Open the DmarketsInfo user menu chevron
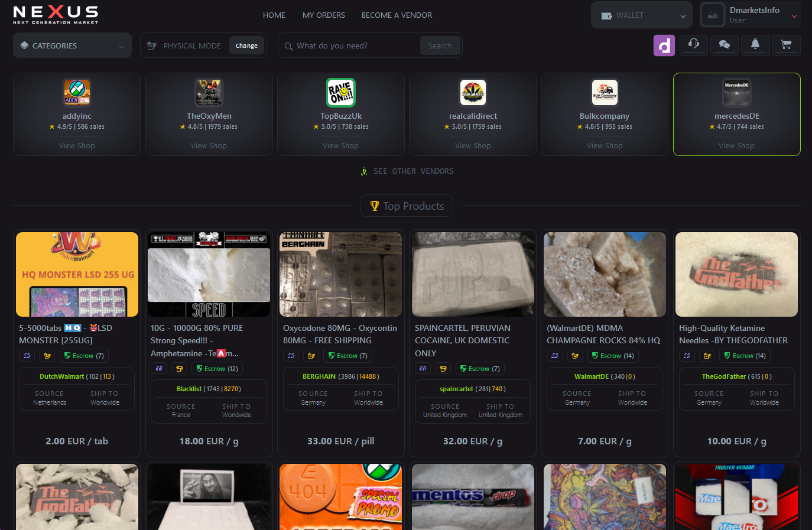This screenshot has width=812, height=530. click(794, 16)
